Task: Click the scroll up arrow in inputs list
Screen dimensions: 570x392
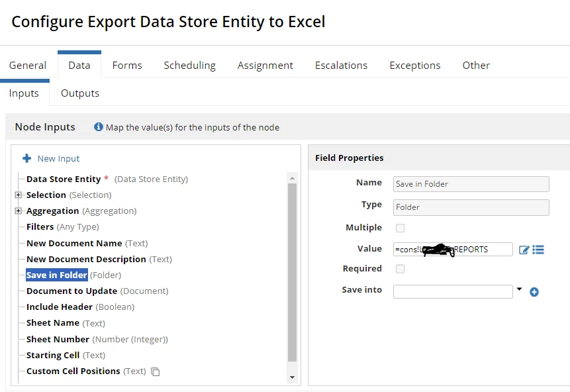Action: pyautogui.click(x=292, y=178)
